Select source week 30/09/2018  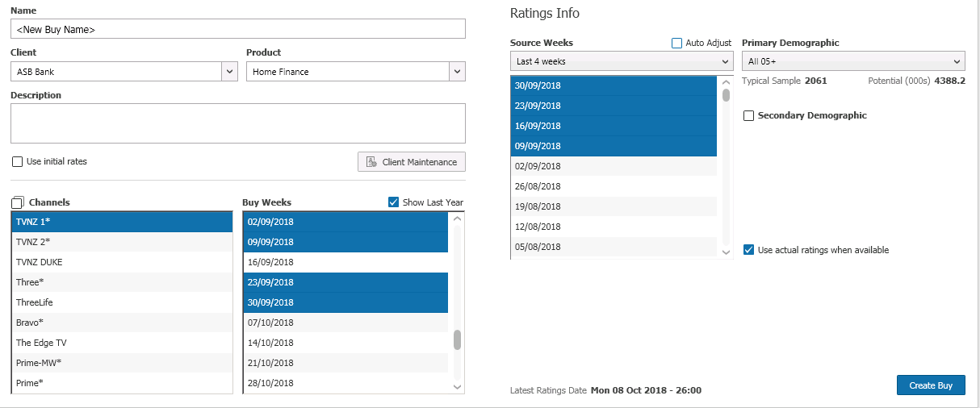[614, 85]
